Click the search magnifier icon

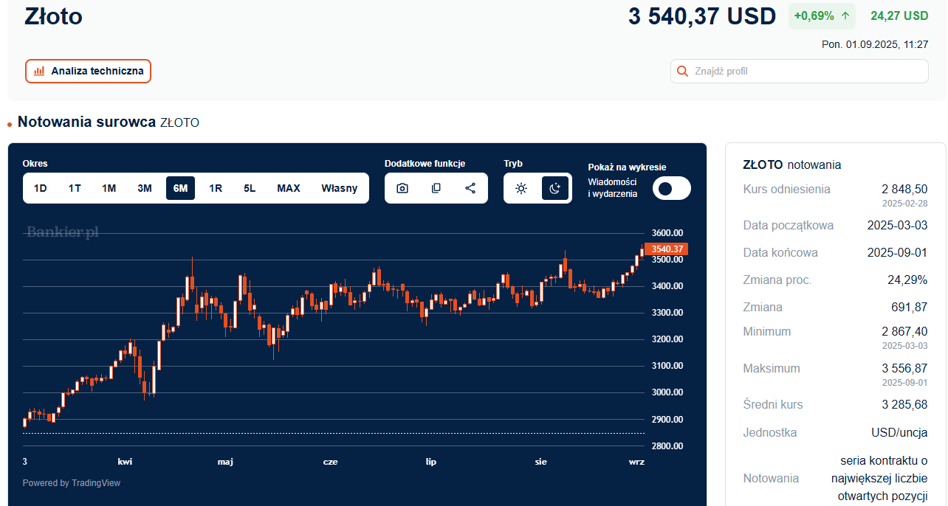(x=683, y=71)
